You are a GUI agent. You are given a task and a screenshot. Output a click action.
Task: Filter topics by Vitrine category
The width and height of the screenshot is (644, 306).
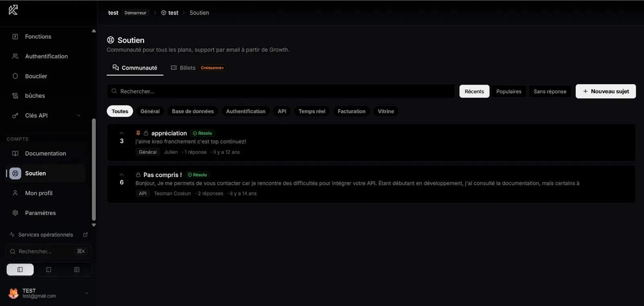coord(386,111)
